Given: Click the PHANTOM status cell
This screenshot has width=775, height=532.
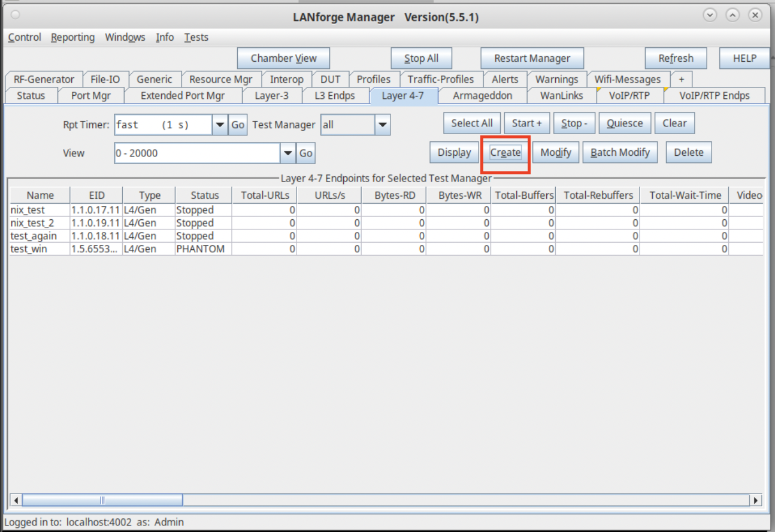Looking at the screenshot, I should pyautogui.click(x=204, y=249).
